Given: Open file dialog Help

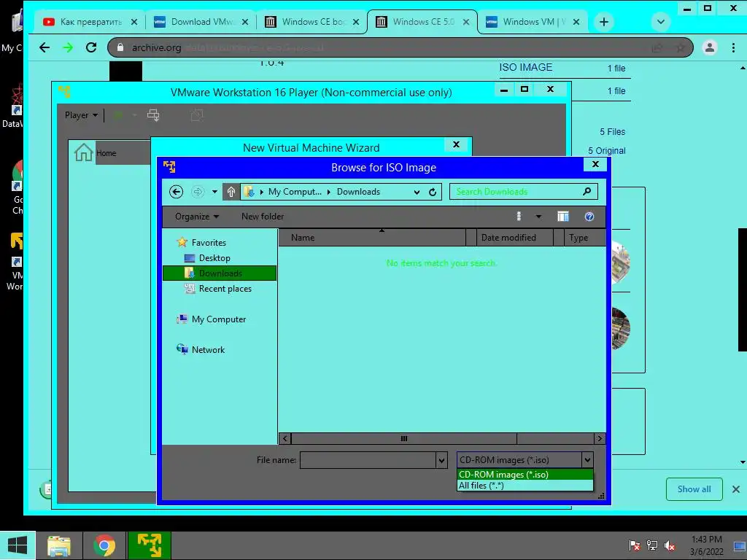Looking at the screenshot, I should point(589,217).
